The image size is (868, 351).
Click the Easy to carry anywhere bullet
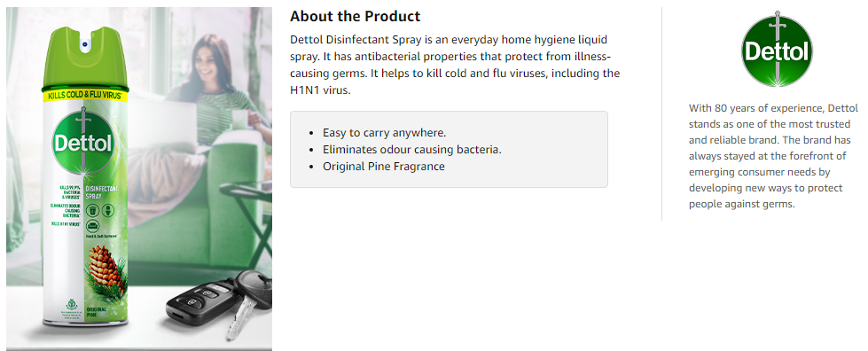point(384,133)
